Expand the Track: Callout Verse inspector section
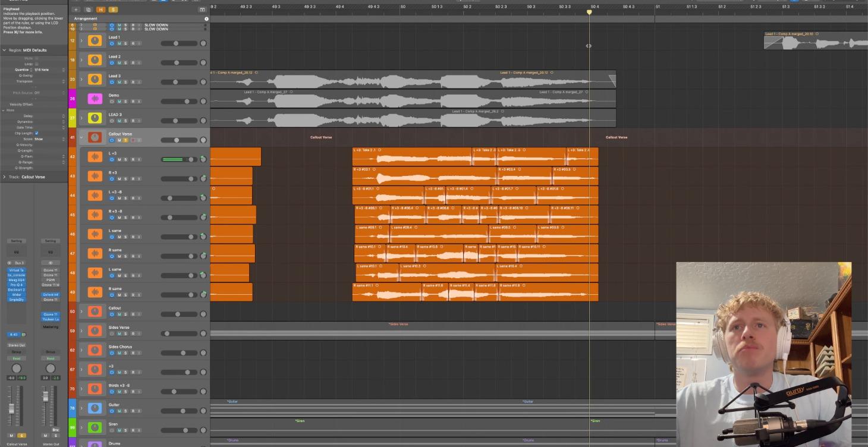868x447 pixels. (5, 177)
